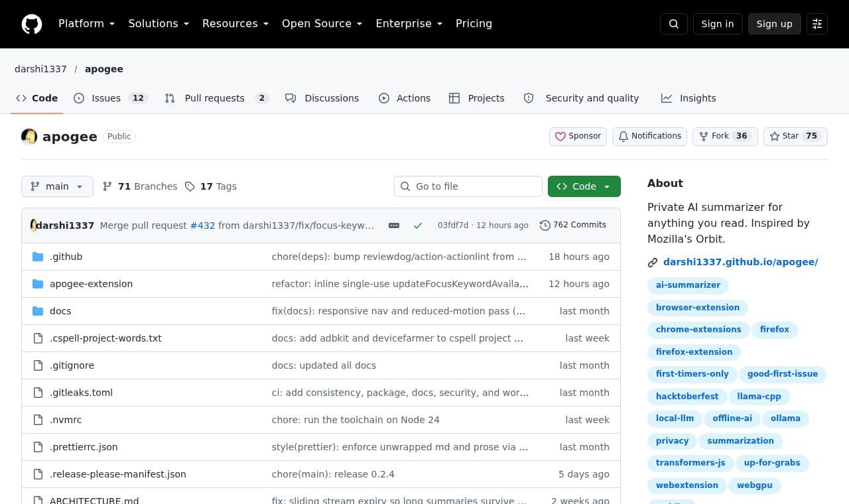849x504 pixels.
Task: Click the .nvmrc file icon
Action: point(38,420)
